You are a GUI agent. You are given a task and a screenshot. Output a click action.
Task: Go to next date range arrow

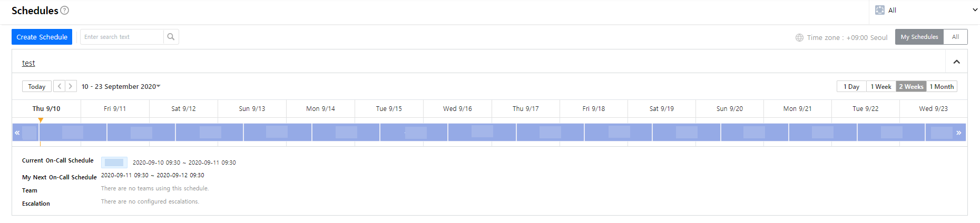click(x=71, y=86)
